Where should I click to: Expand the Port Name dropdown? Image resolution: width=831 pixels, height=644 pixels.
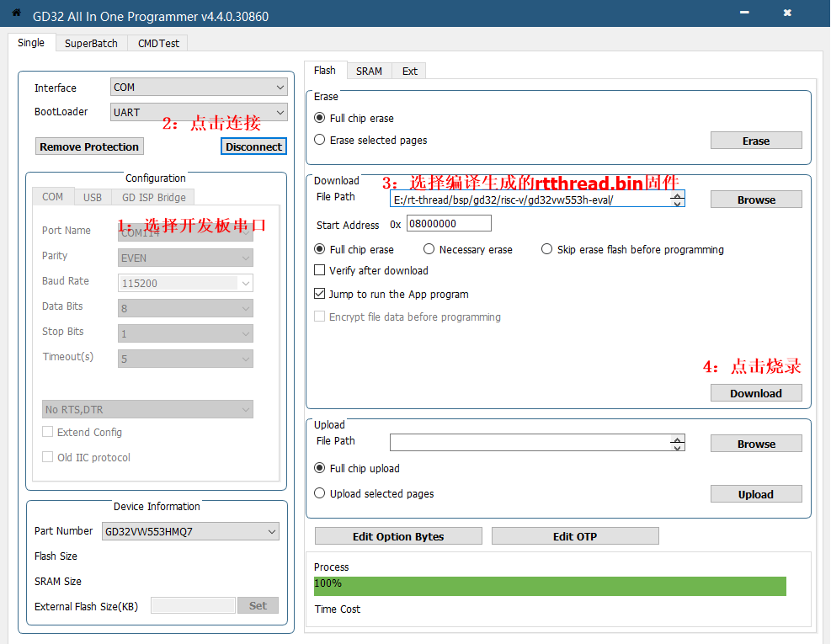[185, 232]
